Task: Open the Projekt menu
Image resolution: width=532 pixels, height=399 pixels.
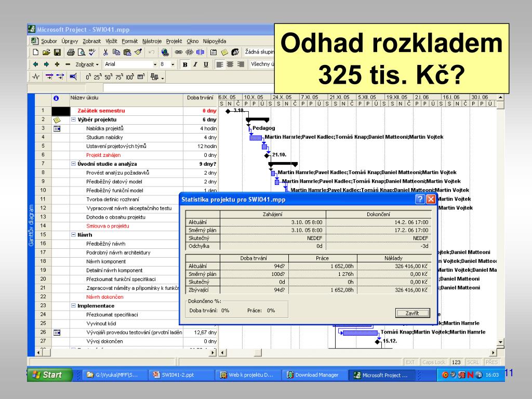Action: [x=174, y=41]
